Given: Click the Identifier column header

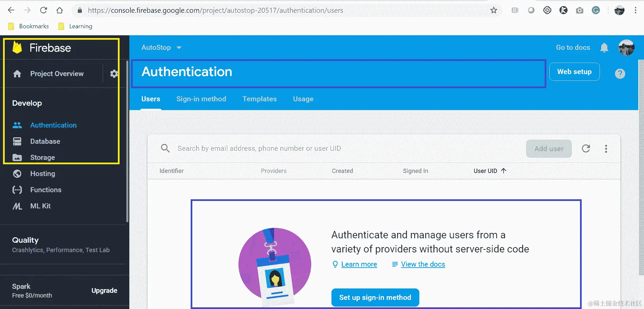Looking at the screenshot, I should (x=171, y=171).
